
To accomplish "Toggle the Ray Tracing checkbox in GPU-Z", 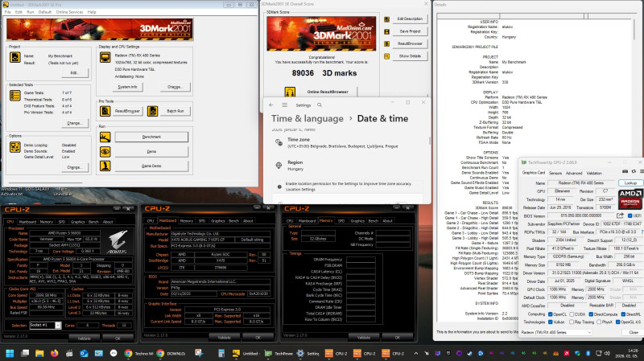I will (x=572, y=322).
